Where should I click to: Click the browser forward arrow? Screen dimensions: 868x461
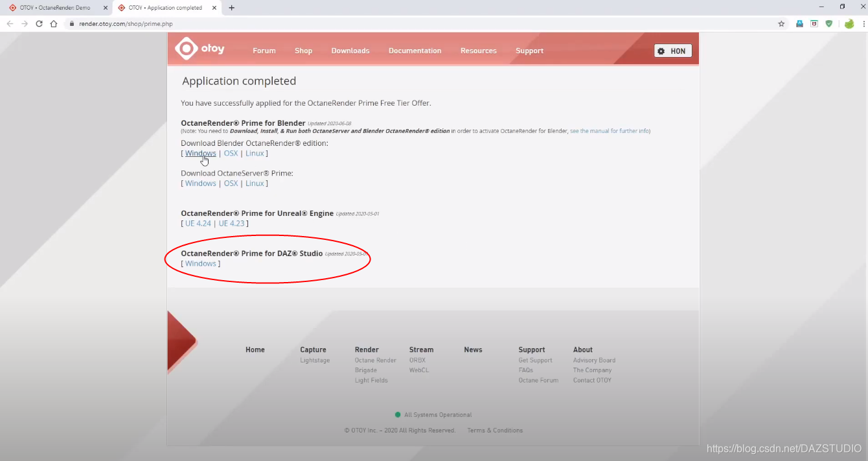click(x=25, y=23)
